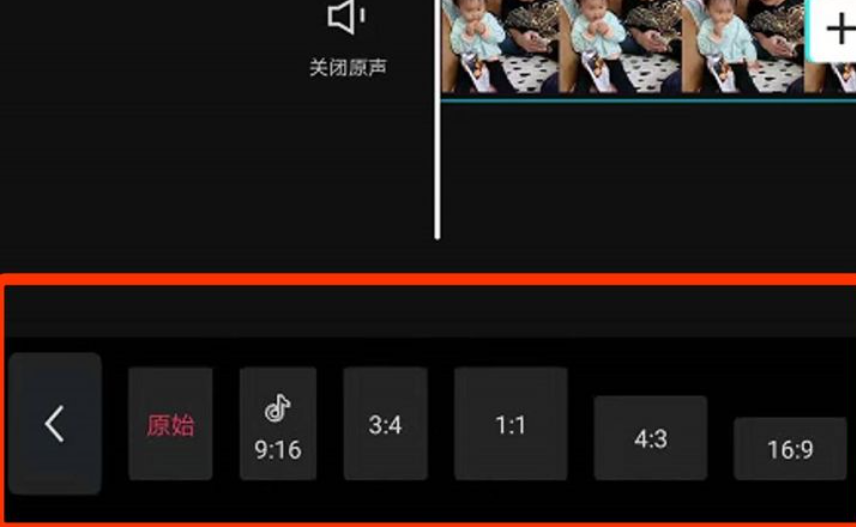Apply the 16:9 widescreen ratio
Image resolution: width=856 pixels, height=527 pixels.
pyautogui.click(x=790, y=449)
